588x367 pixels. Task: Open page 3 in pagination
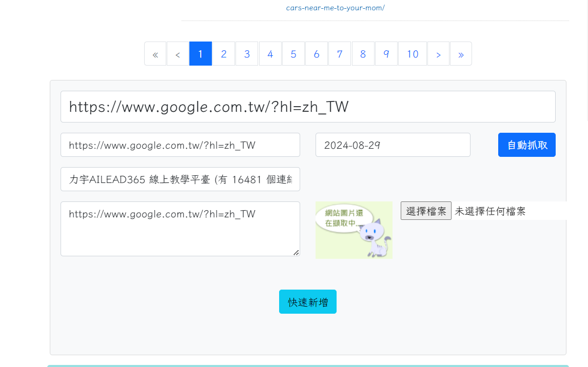pos(247,54)
